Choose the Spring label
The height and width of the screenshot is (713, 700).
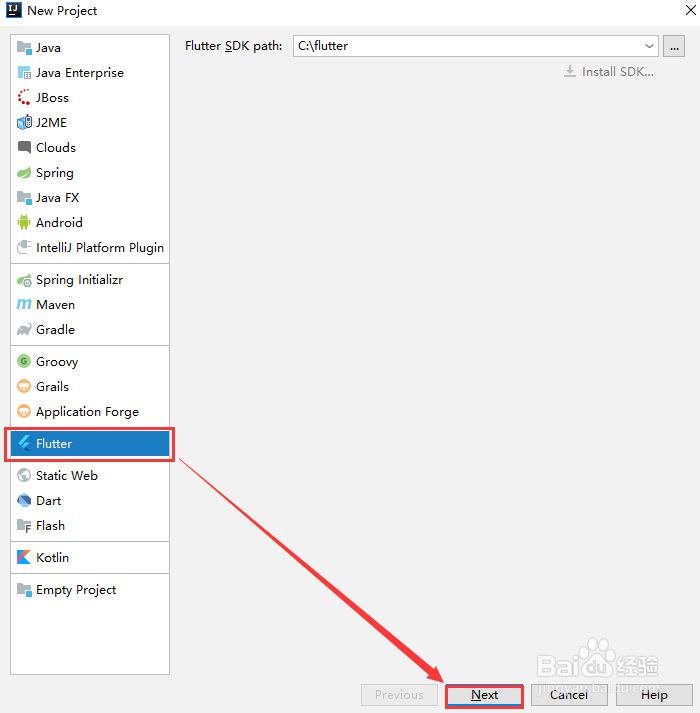point(55,173)
